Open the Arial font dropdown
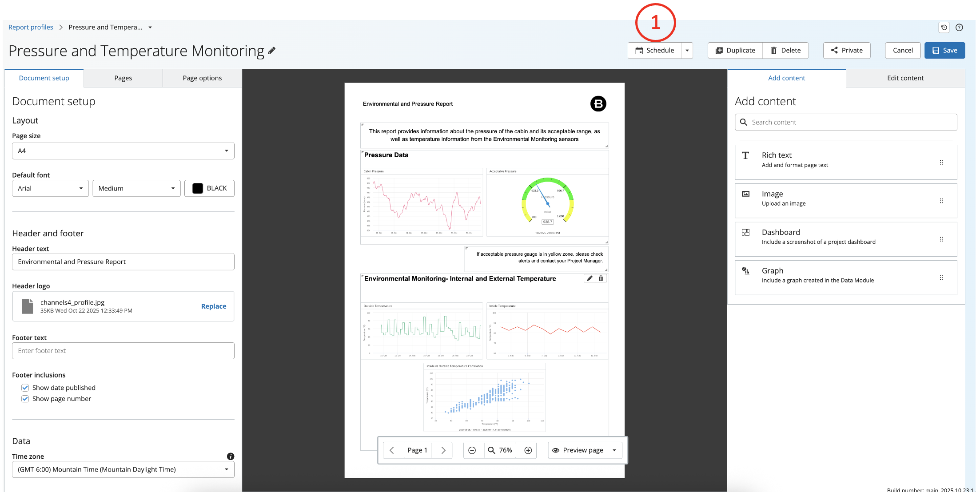This screenshot has width=980, height=500. tap(50, 188)
